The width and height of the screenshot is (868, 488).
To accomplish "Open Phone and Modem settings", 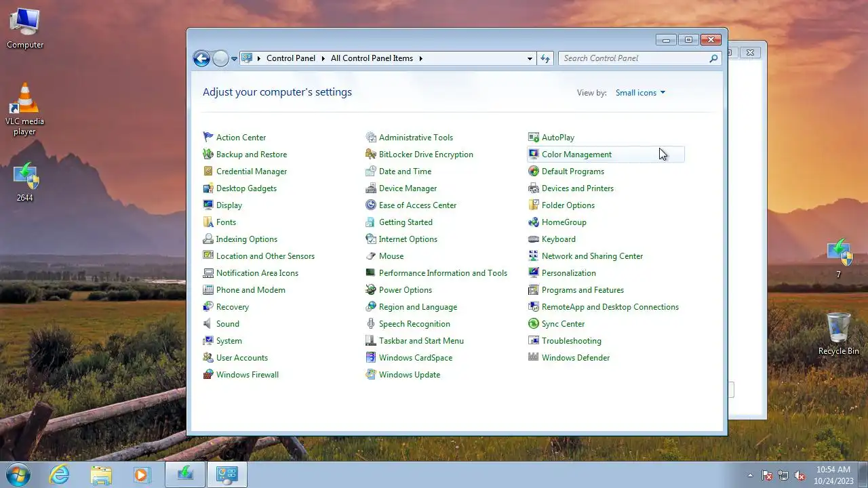I will tap(250, 289).
